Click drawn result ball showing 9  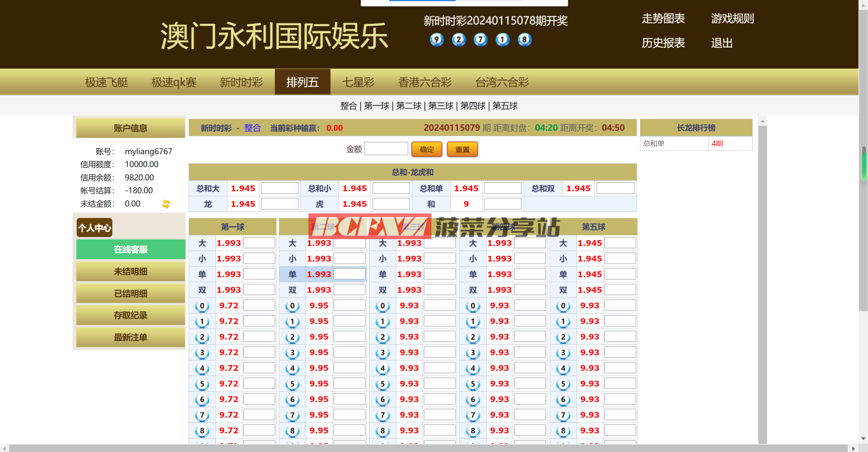[436, 40]
